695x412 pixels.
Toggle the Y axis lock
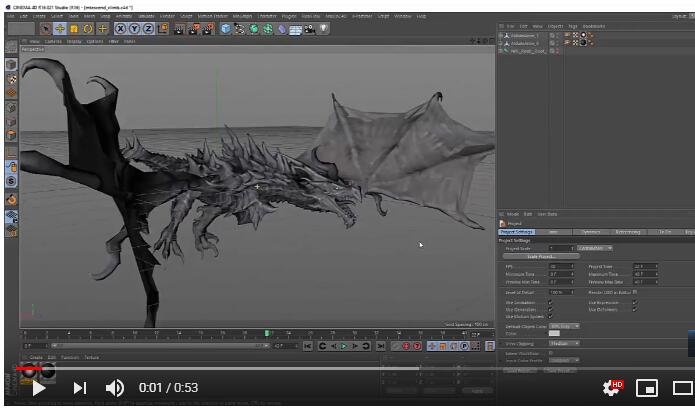134,29
